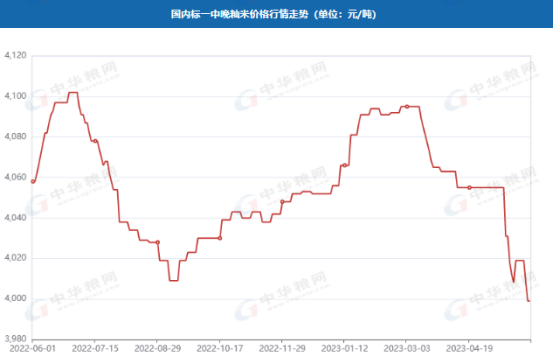Click the 4,120 y-axis label
The width and height of the screenshot is (554, 364).
[x=15, y=55]
